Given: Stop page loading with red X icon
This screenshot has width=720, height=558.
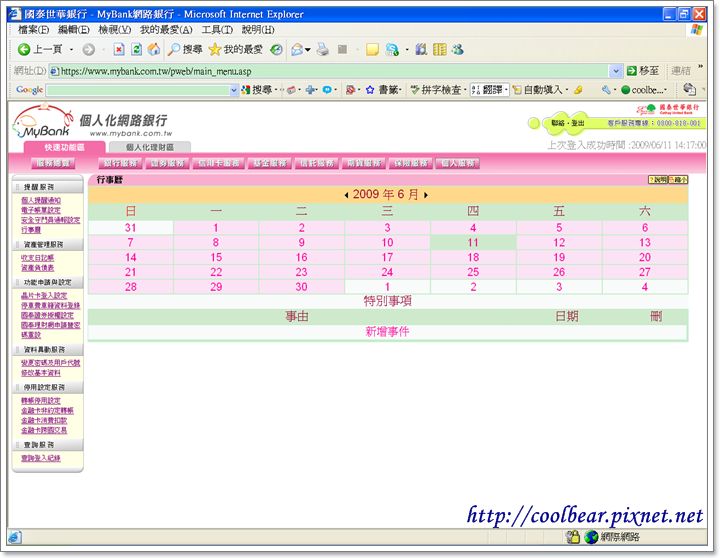Looking at the screenshot, I should pos(119,49).
